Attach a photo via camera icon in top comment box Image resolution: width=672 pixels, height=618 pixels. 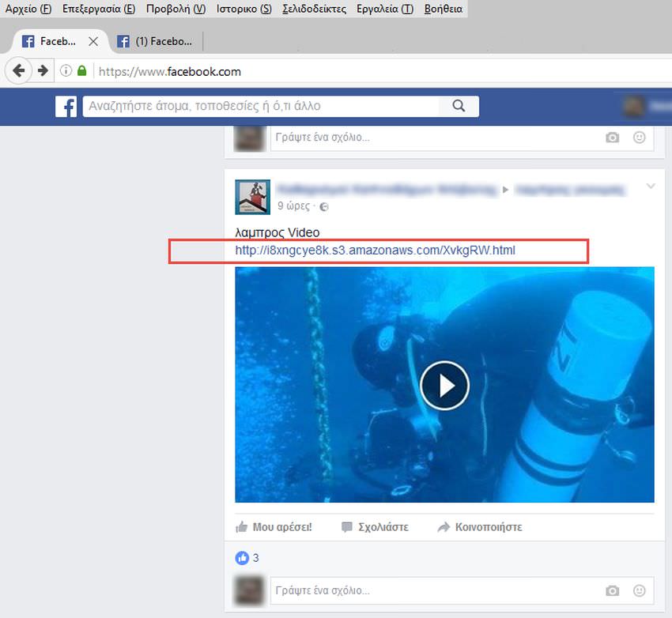(x=612, y=138)
